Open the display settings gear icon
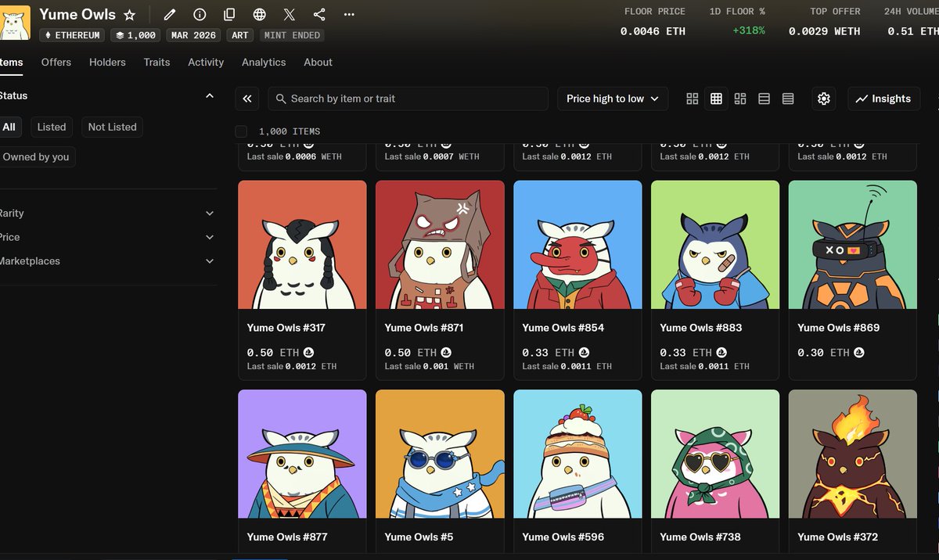The height and width of the screenshot is (560, 939). tap(823, 99)
